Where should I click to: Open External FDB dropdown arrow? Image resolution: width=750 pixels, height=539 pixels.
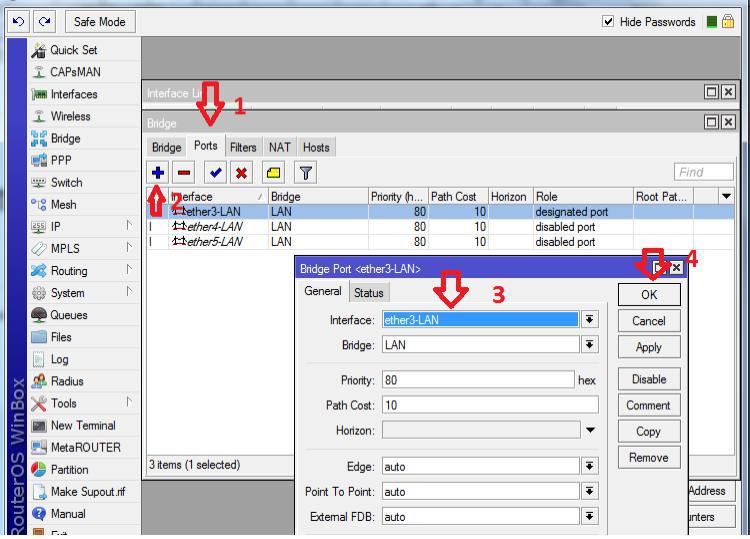590,517
